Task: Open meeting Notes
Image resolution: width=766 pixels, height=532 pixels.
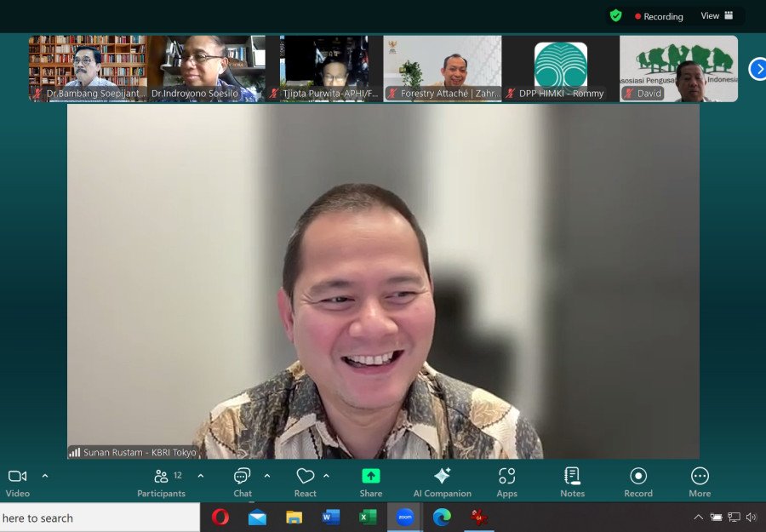Action: click(572, 482)
